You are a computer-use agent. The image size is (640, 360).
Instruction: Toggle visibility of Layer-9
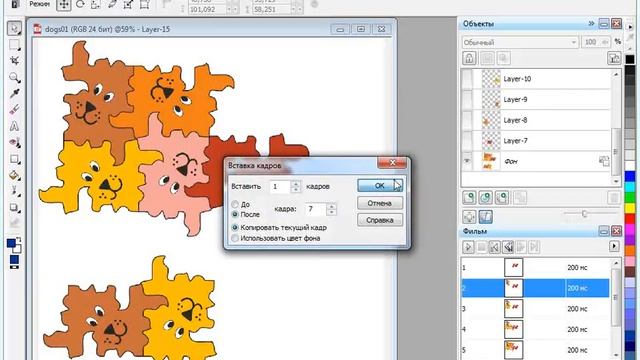pyautogui.click(x=467, y=99)
